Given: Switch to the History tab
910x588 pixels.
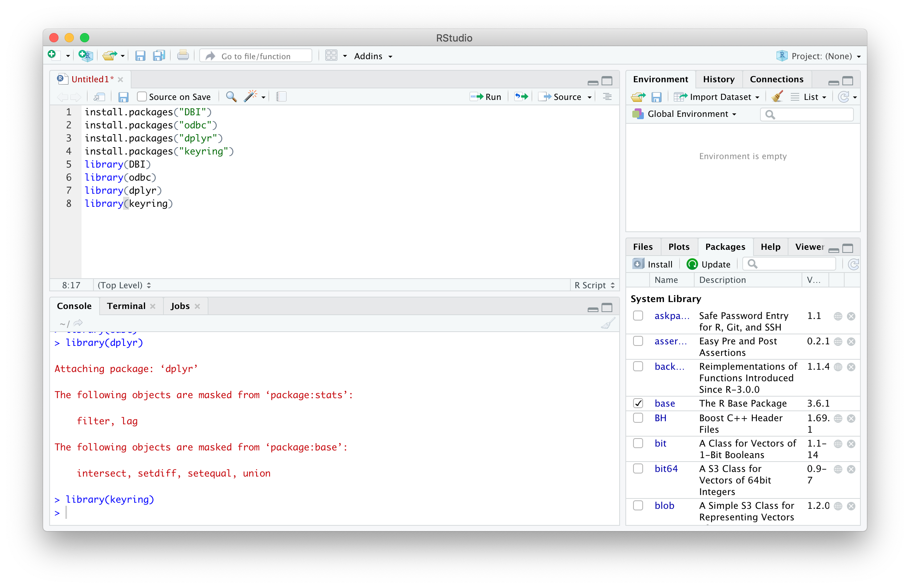Looking at the screenshot, I should pyautogui.click(x=718, y=79).
